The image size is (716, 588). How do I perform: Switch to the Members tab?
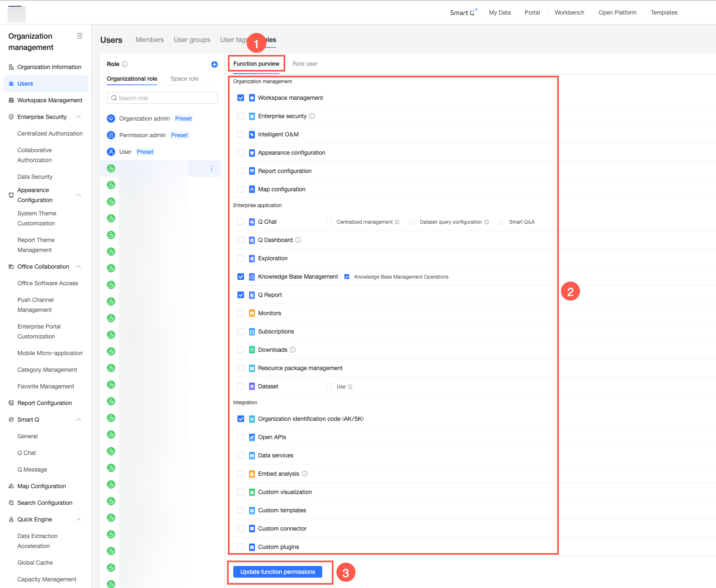(150, 40)
